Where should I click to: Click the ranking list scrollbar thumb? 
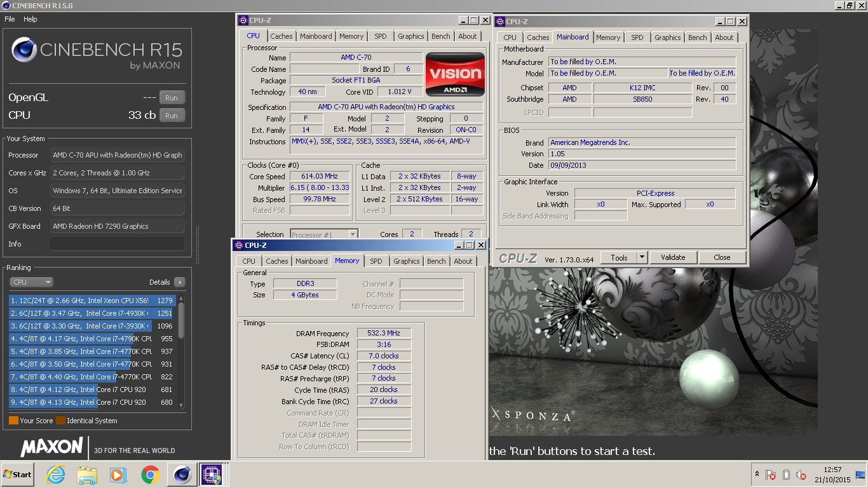[181, 320]
